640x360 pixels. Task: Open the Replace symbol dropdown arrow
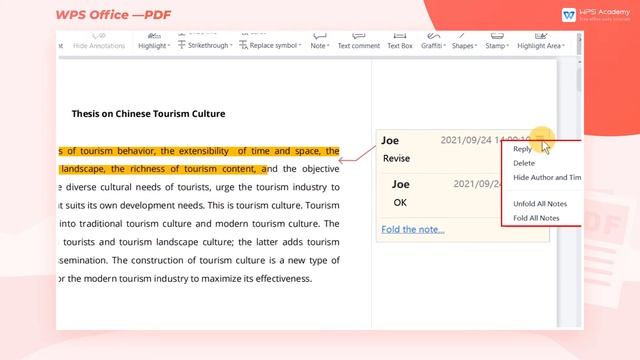pyautogui.click(x=300, y=45)
